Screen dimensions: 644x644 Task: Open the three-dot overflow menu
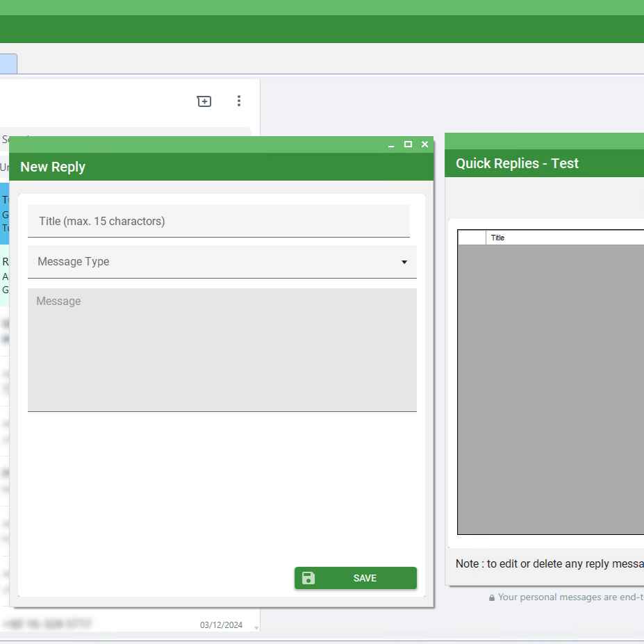point(239,101)
